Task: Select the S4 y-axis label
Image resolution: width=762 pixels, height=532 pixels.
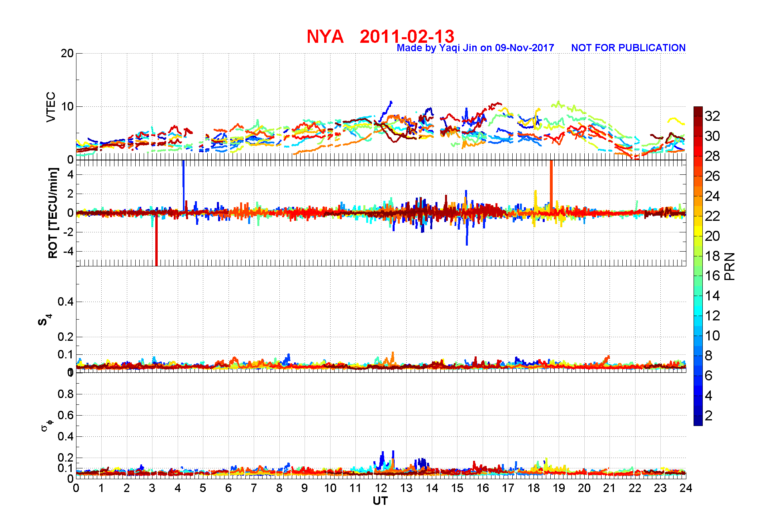Action: tap(44, 320)
